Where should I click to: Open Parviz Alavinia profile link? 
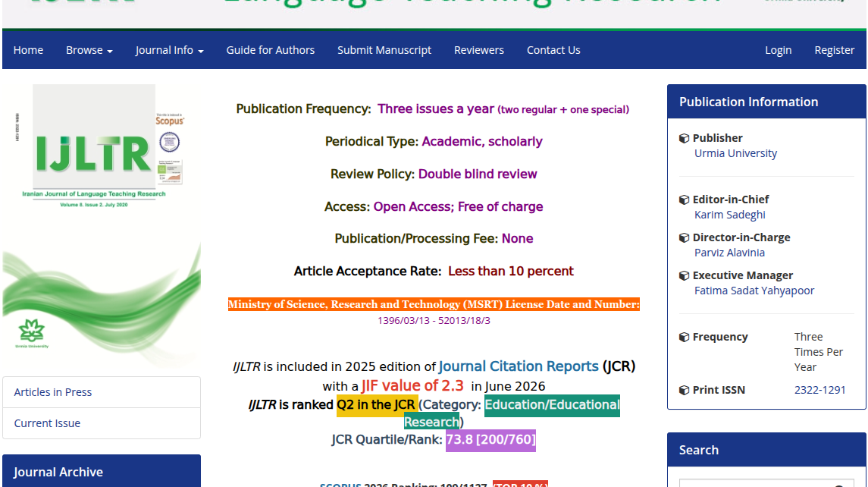(729, 252)
